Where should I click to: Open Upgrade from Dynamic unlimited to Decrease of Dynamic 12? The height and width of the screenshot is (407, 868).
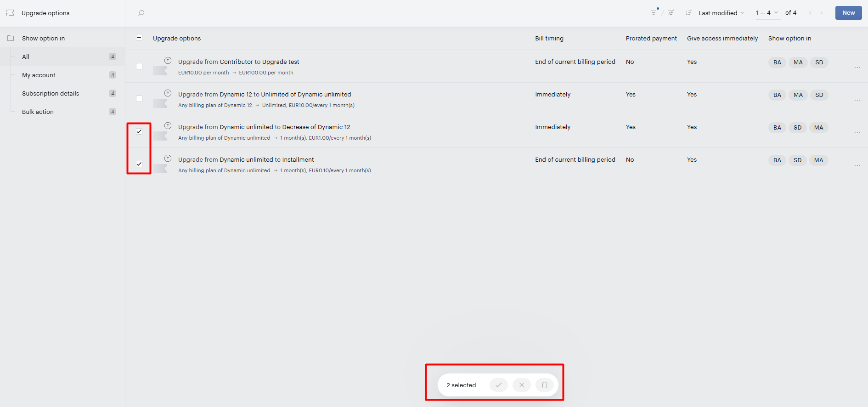click(x=264, y=127)
